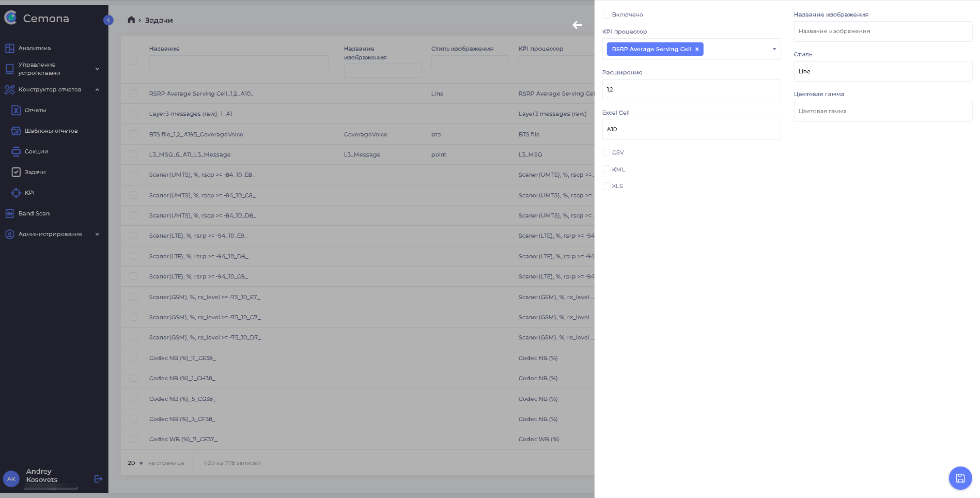
Task: Toggle the XLS checkbox
Action: click(x=606, y=186)
